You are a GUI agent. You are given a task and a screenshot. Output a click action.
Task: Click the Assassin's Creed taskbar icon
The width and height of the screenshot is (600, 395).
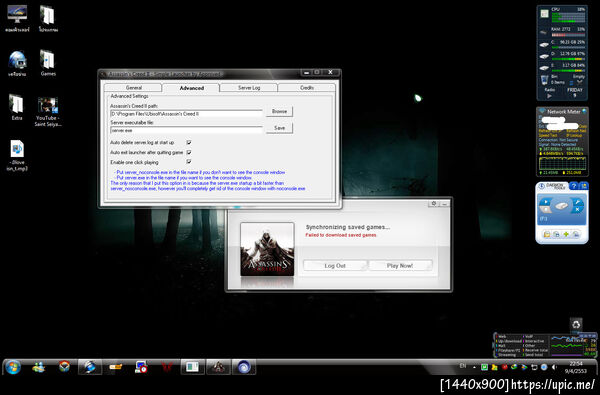click(218, 367)
